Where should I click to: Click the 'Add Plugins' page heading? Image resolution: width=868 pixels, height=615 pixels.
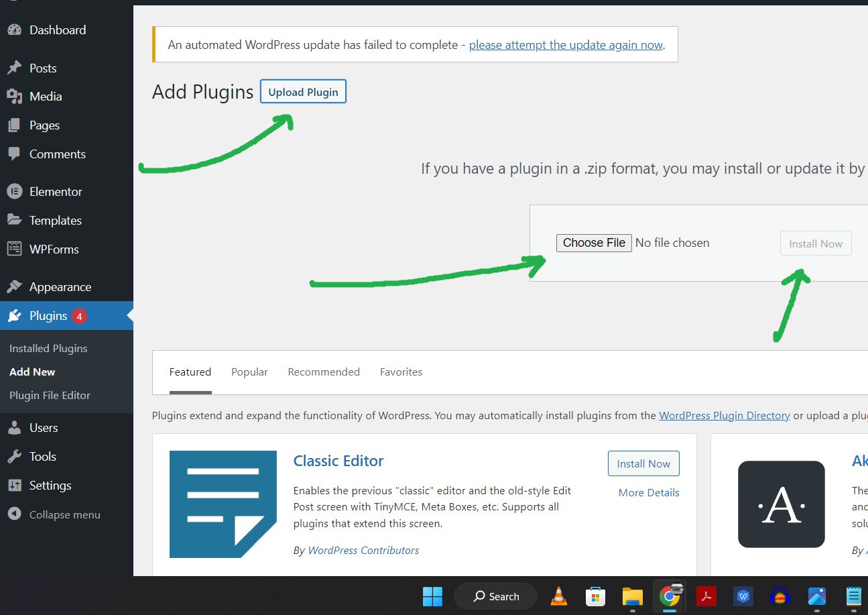pos(203,92)
